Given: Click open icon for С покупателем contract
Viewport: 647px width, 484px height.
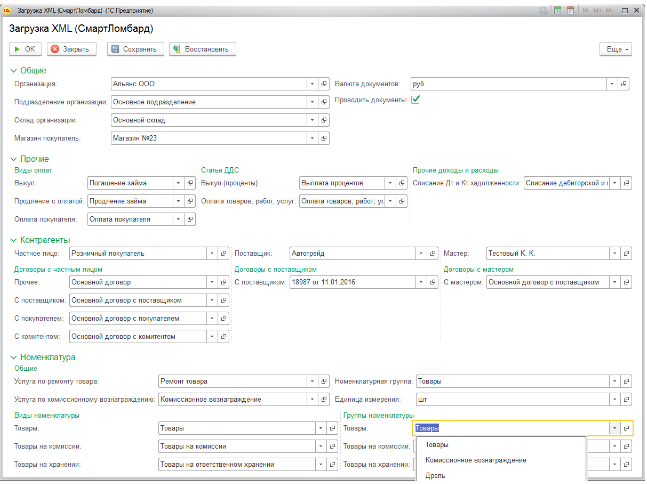Looking at the screenshot, I should coord(223,319).
